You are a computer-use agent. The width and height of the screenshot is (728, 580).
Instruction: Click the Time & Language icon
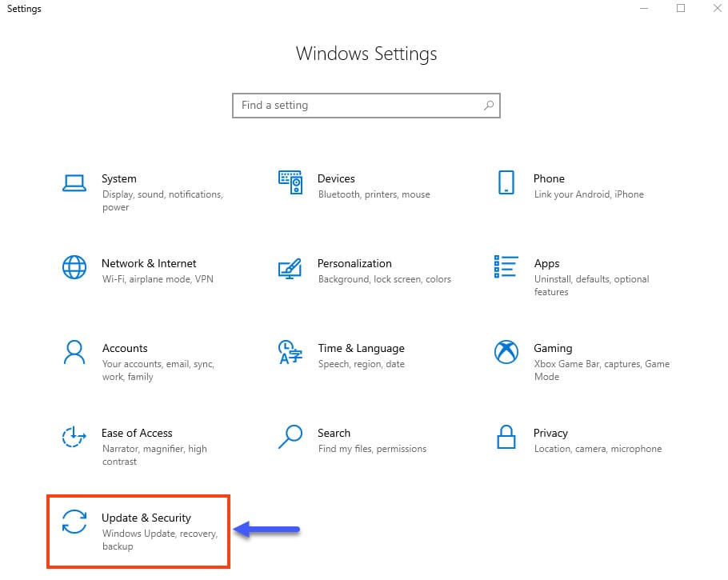pyautogui.click(x=290, y=352)
